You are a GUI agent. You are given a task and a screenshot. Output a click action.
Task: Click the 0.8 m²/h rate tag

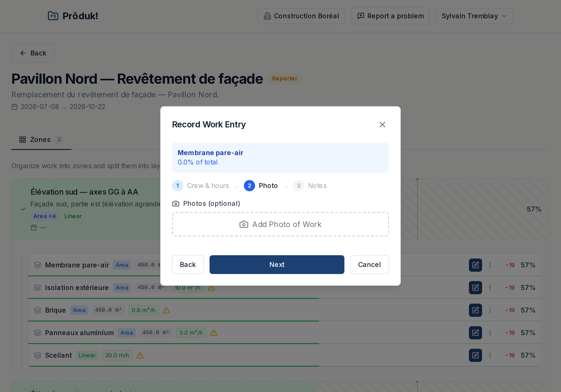(144, 310)
